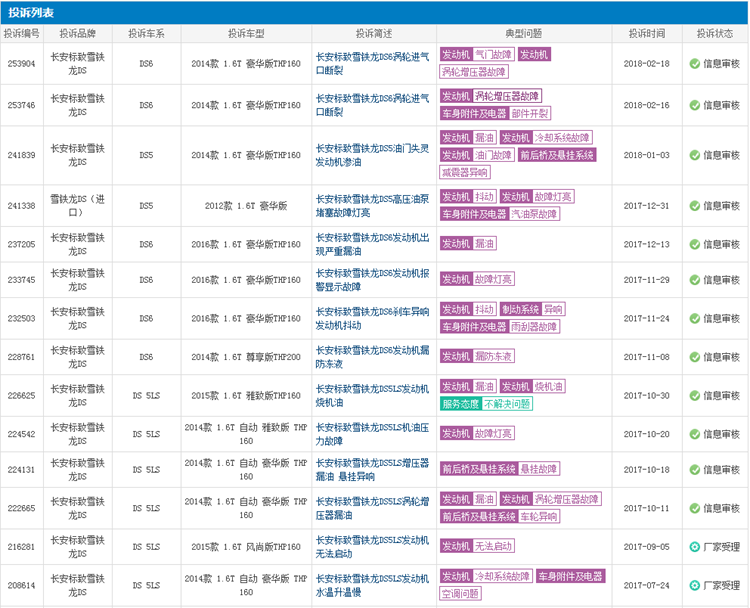Image resolution: width=750 pixels, height=608 pixels.
Task: Click 减震器异响 tag
Action: (465, 172)
